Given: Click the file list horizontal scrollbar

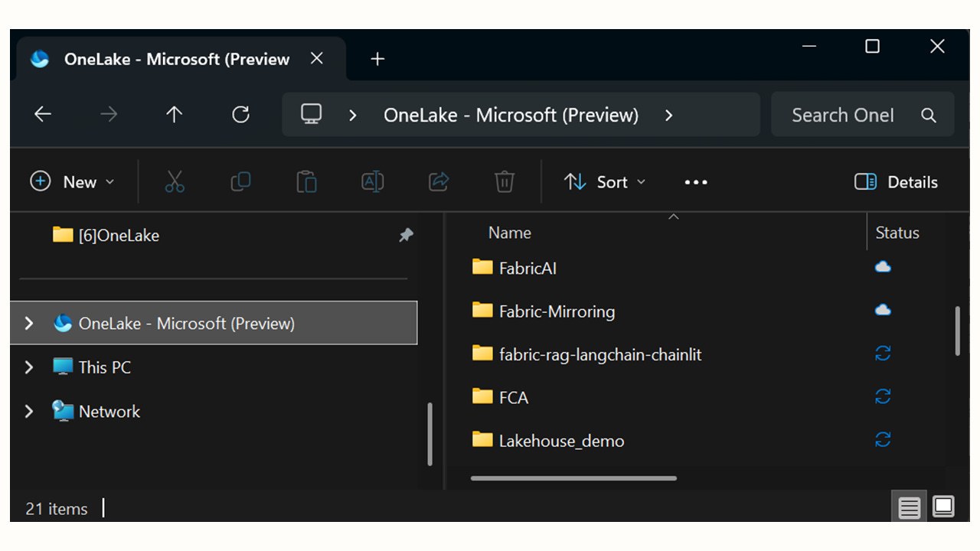Looking at the screenshot, I should point(573,478).
